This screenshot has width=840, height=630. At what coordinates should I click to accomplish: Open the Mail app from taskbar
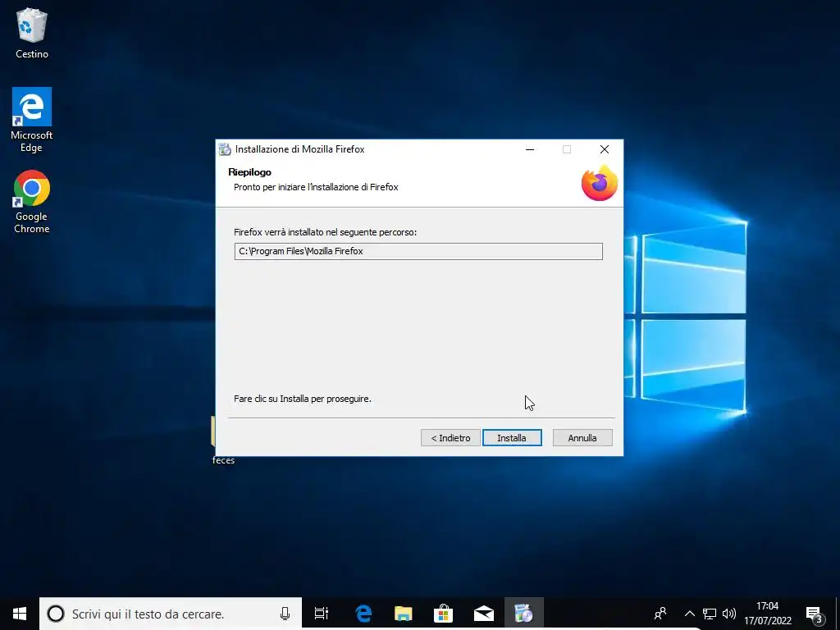point(484,614)
